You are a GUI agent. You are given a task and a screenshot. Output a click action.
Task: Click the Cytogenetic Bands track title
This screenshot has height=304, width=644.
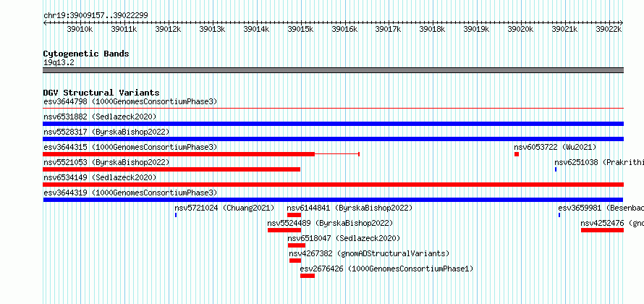pos(86,54)
